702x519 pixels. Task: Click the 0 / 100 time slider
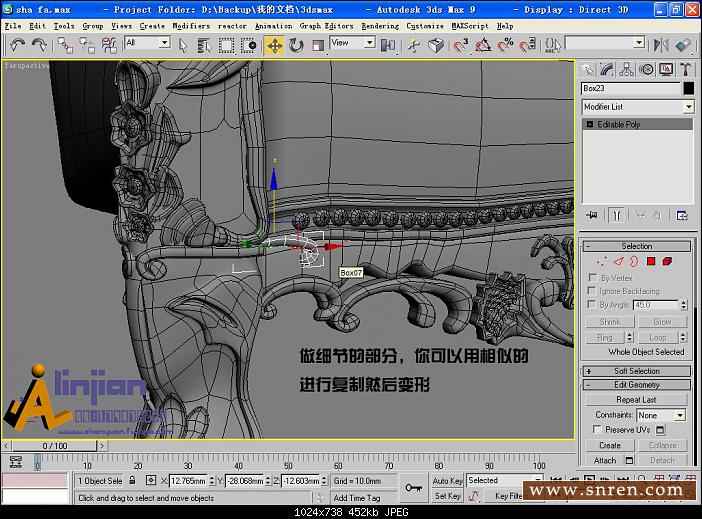tap(55, 446)
